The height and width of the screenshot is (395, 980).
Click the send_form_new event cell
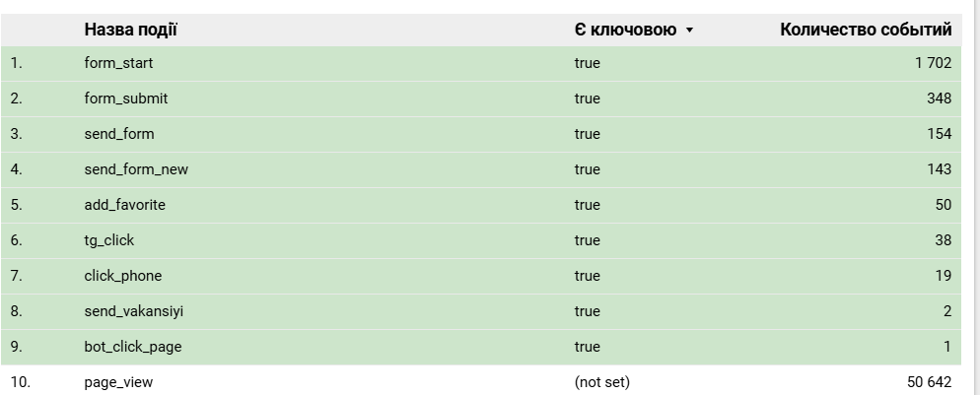point(136,169)
